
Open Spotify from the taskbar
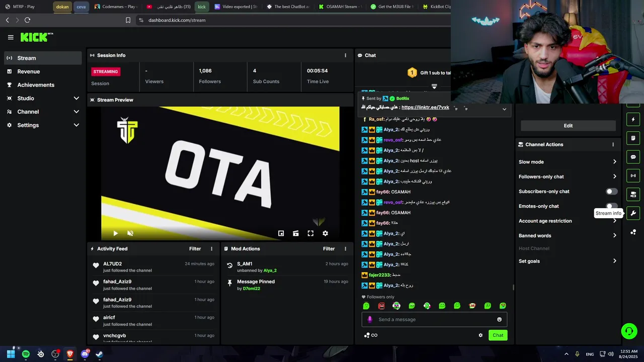point(26,354)
